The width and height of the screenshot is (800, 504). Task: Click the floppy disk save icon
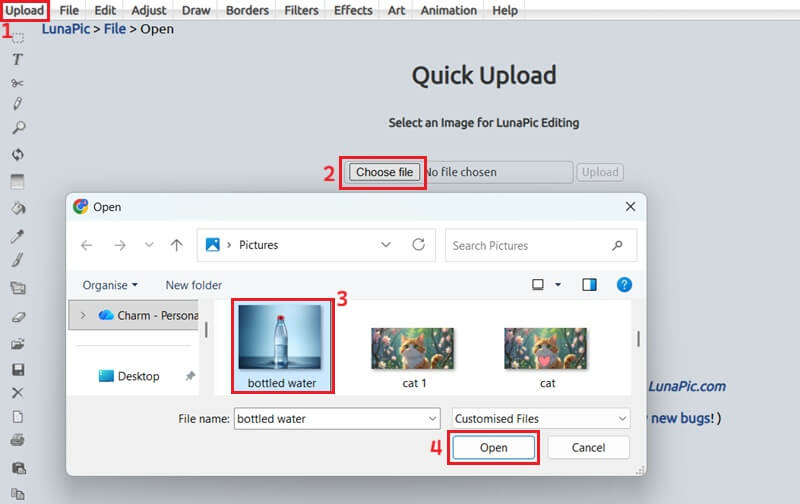(18, 369)
